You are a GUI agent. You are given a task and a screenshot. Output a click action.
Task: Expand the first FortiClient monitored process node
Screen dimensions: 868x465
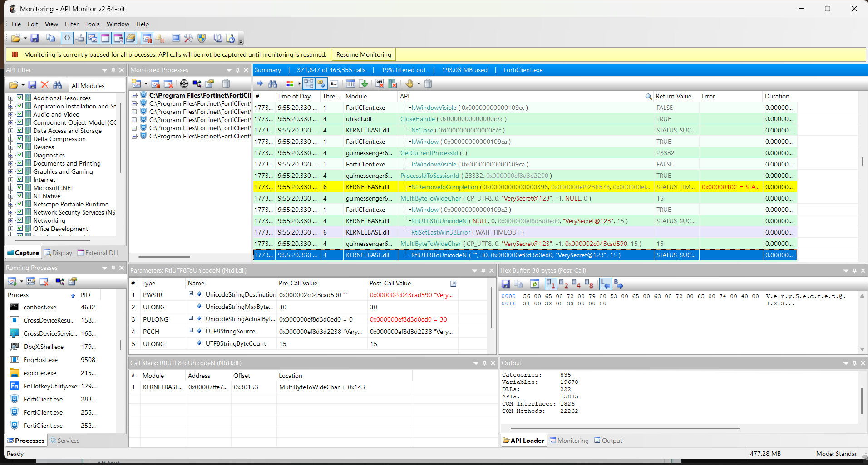coord(134,95)
